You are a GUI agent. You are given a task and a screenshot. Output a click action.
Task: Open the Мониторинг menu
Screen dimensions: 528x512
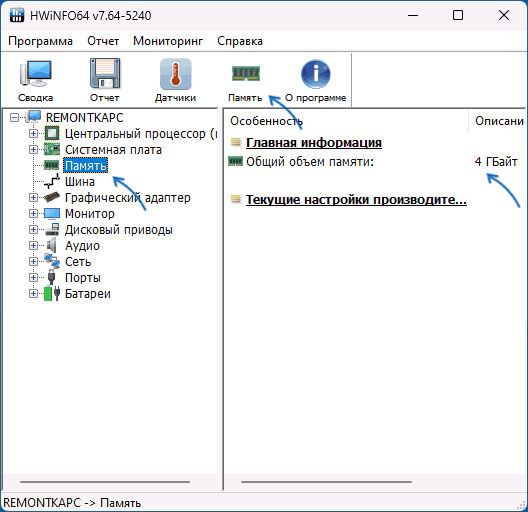(168, 41)
